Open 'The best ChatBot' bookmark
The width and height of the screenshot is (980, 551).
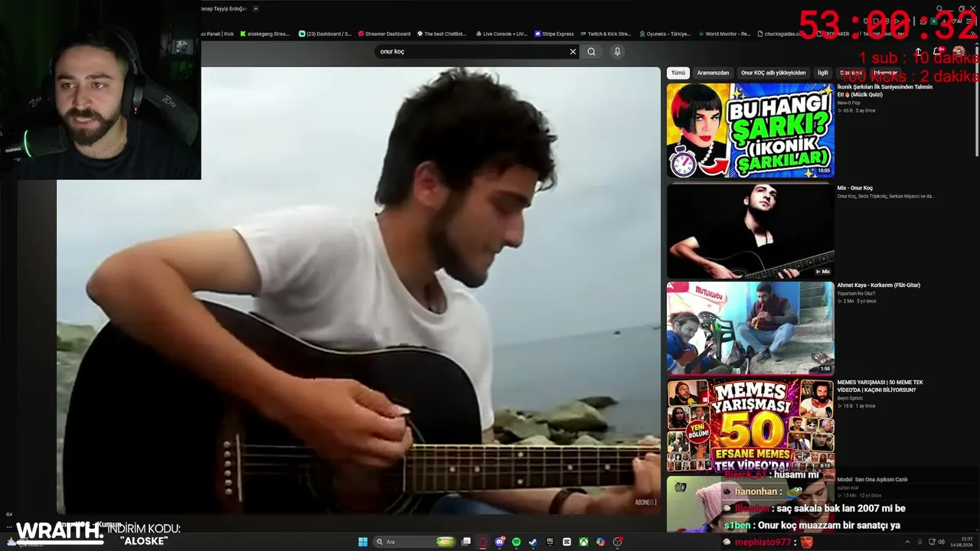coord(442,34)
